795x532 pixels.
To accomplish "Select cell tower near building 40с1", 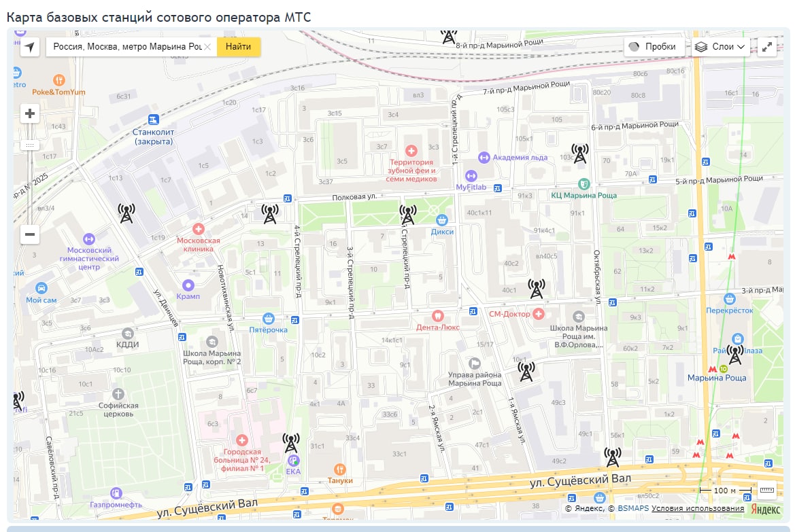I will [537, 289].
